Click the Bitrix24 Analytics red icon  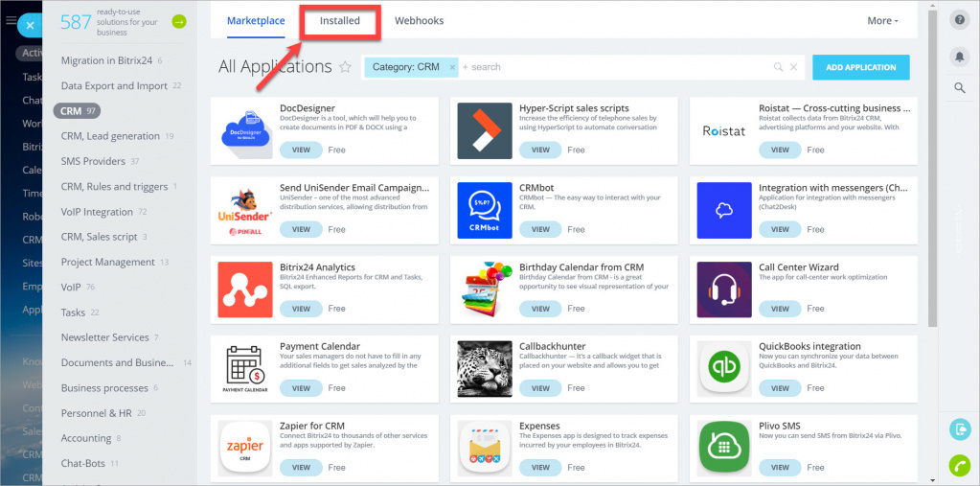coord(245,289)
